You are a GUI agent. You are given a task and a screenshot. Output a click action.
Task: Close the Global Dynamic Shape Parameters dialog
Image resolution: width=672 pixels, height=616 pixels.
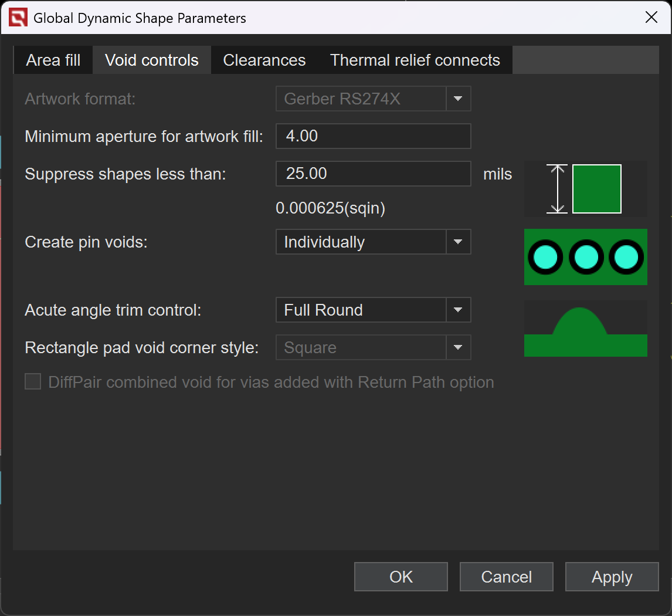651,18
